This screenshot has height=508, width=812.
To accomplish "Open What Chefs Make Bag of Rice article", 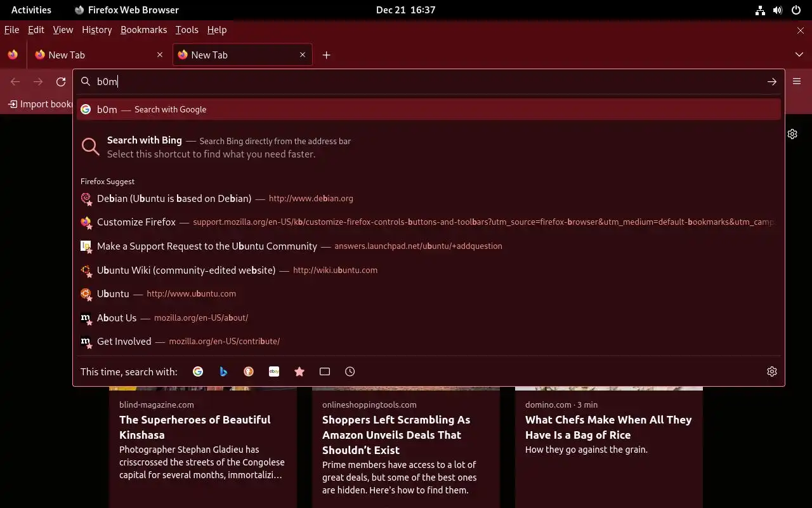I will coord(608,427).
